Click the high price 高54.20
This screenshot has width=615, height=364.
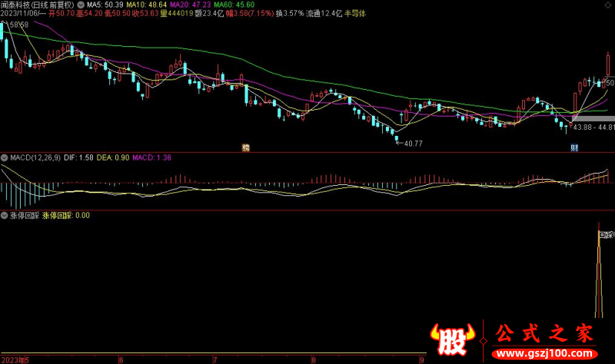(x=89, y=13)
